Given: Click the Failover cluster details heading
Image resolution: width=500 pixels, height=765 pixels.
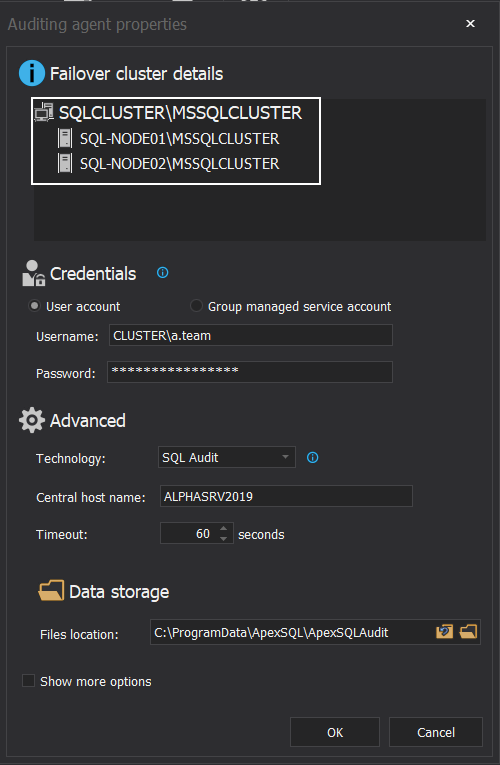Looking at the screenshot, I should pyautogui.click(x=137, y=74).
